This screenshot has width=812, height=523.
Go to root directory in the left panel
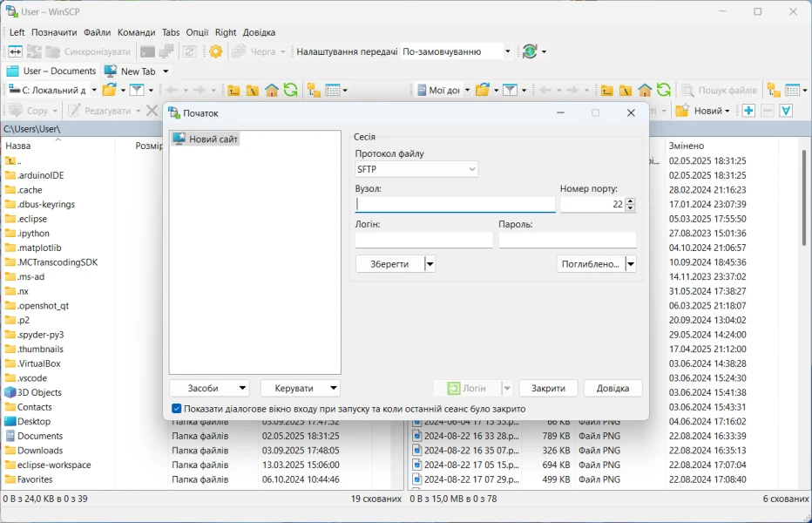click(252, 90)
